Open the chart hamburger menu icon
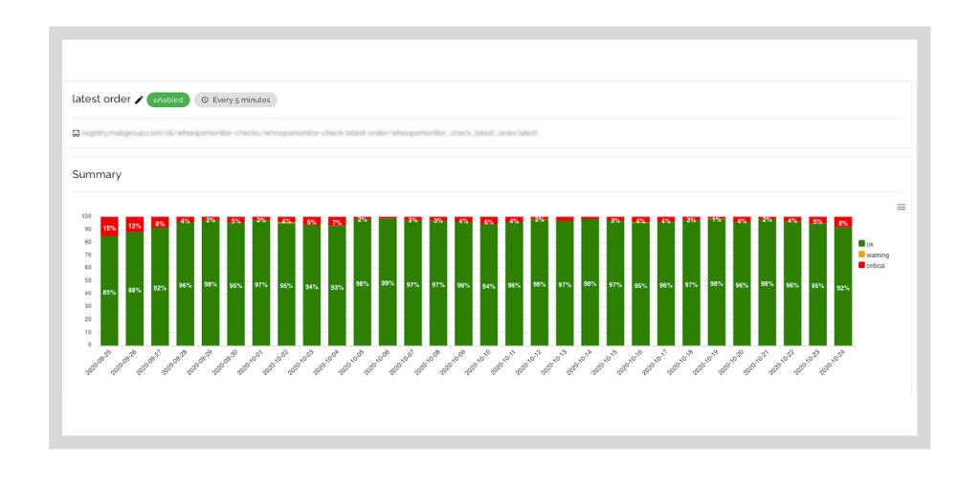This screenshot has width=980, height=490. click(902, 207)
